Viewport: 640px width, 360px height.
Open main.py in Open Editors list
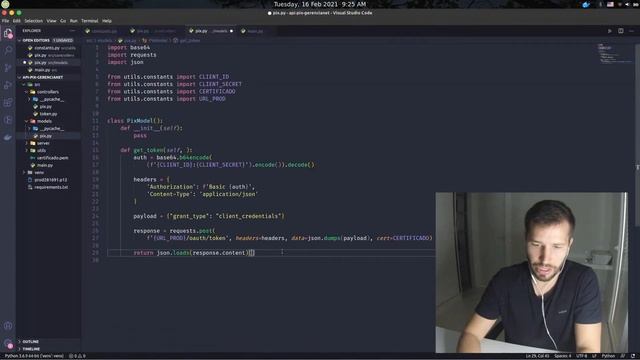48,70
